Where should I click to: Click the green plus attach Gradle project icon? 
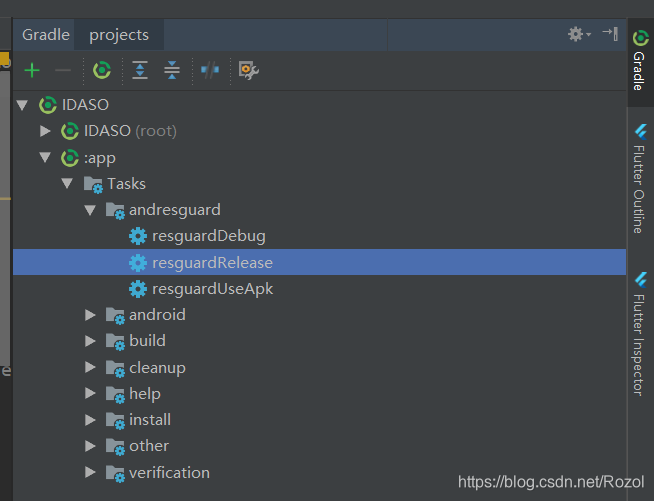[32, 70]
